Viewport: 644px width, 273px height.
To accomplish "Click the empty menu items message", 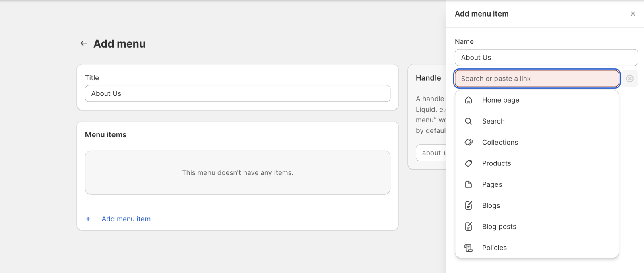I will pyautogui.click(x=237, y=173).
